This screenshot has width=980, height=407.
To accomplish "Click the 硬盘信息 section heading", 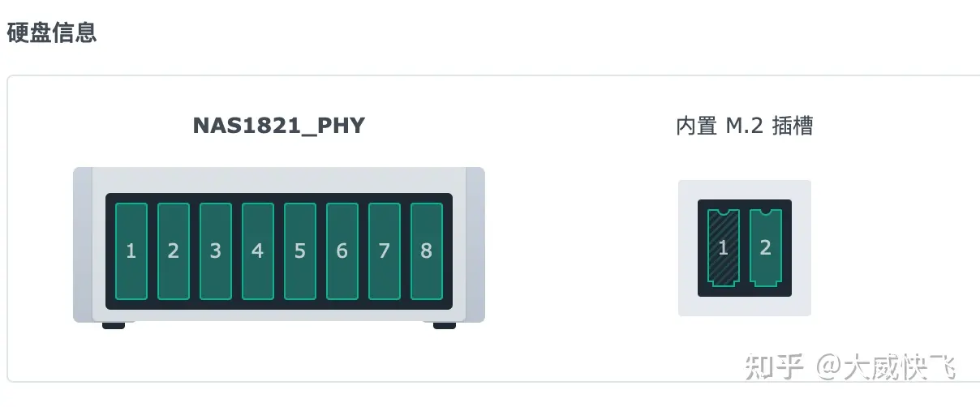I will coord(52,32).
